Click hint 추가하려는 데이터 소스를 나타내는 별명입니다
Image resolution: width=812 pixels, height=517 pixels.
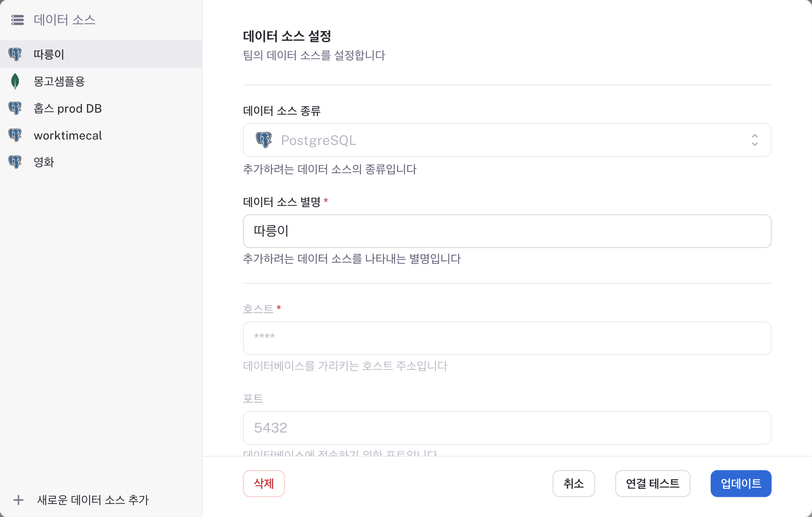352,259
